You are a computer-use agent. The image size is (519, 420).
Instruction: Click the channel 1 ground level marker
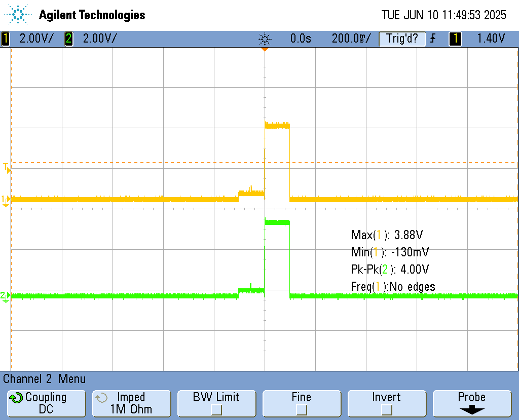pos(6,201)
